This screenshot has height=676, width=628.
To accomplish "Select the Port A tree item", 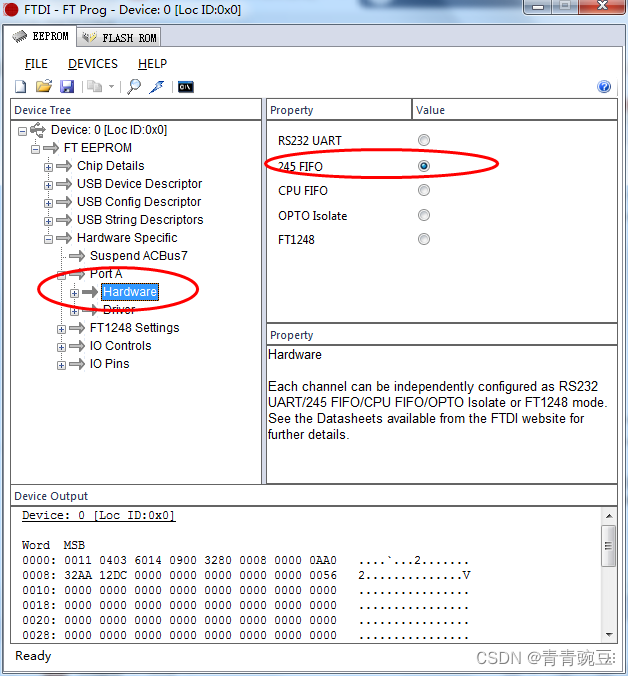I will click(x=106, y=274).
